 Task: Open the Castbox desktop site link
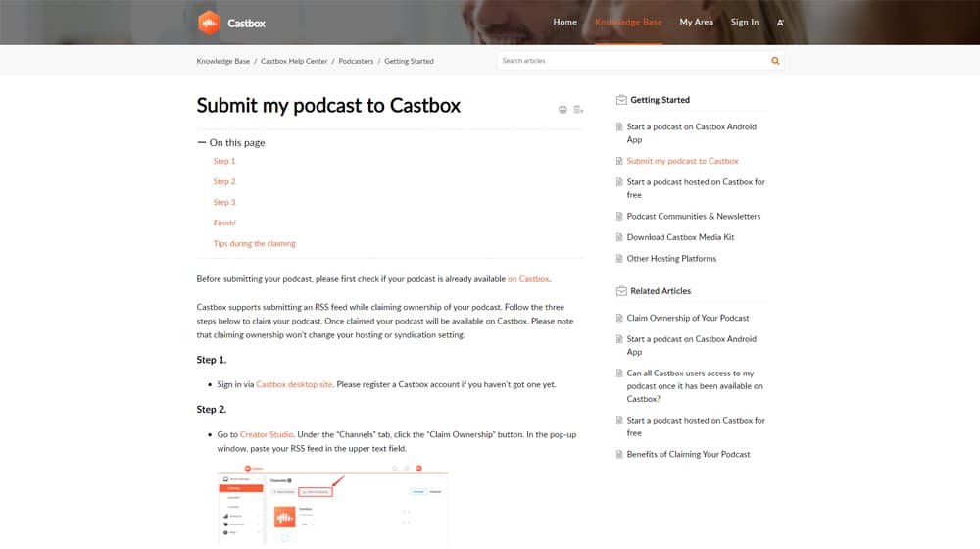(x=294, y=384)
